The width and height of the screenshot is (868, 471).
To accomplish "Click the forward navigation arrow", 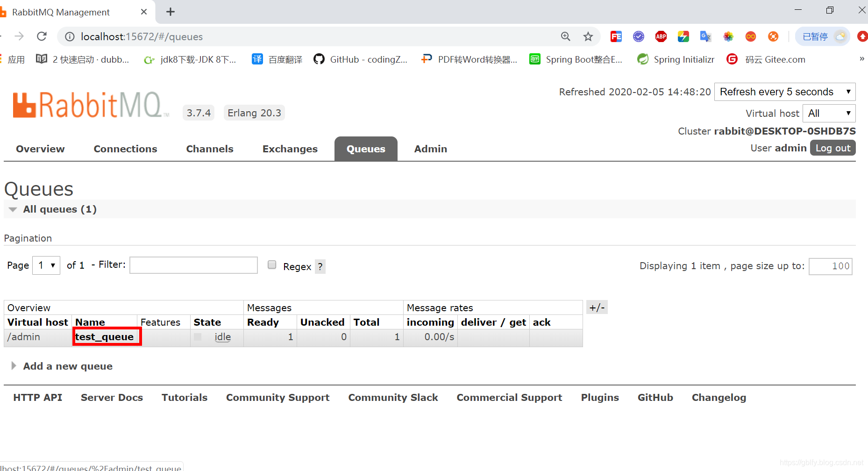I will [x=19, y=36].
